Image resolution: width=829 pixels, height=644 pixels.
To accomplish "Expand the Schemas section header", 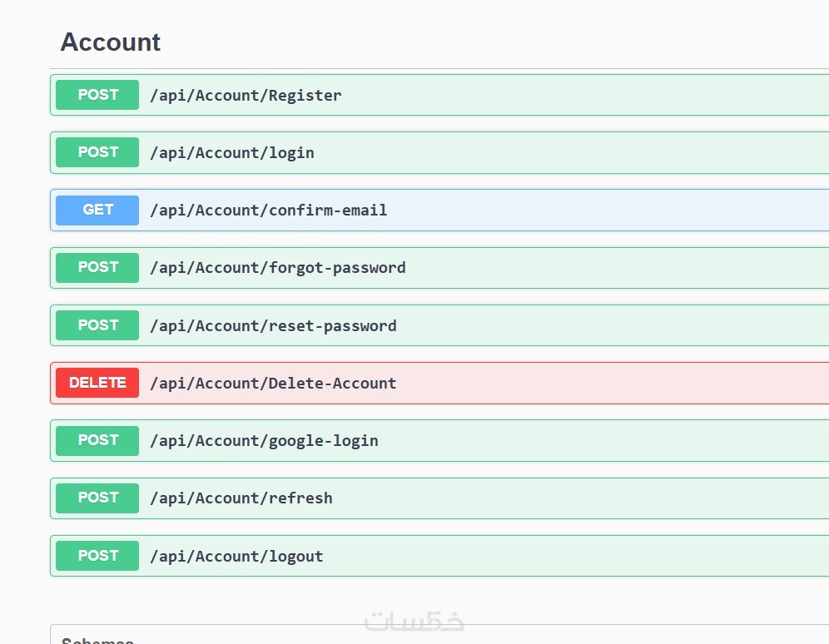I will 98,639.
